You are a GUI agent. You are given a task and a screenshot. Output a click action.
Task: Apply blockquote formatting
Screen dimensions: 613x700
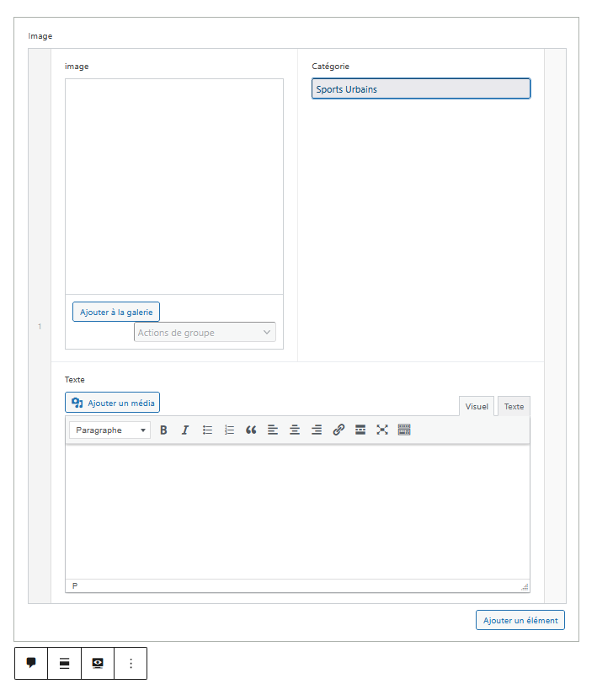[251, 430]
